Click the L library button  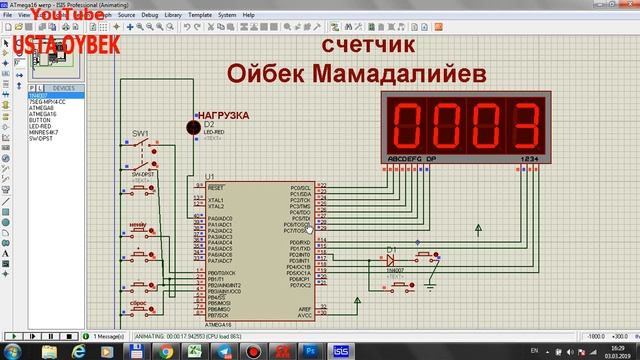click(x=40, y=88)
